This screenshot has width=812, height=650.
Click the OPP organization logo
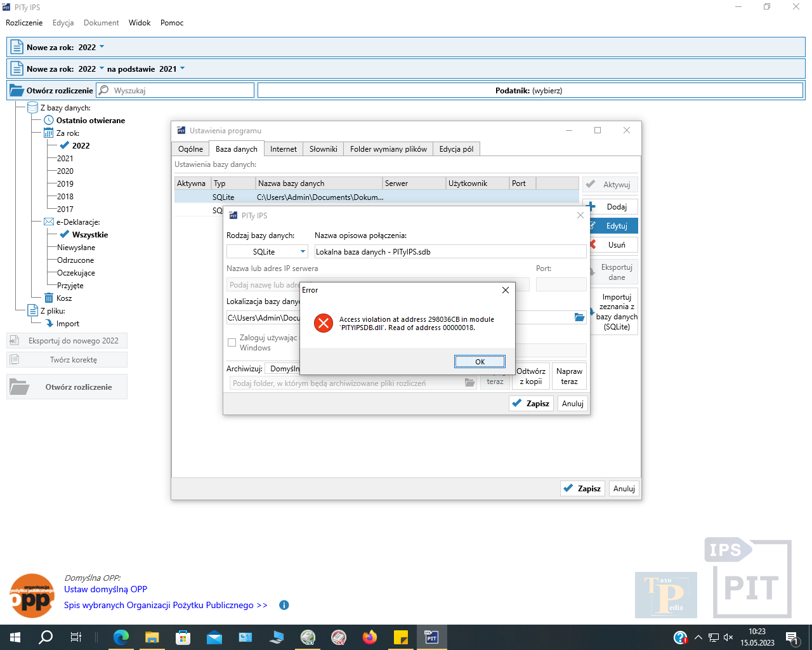[x=32, y=595]
